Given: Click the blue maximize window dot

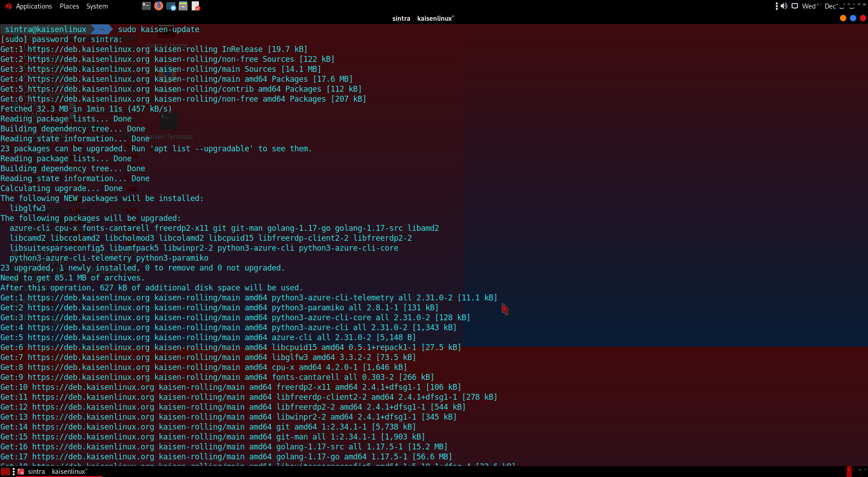Looking at the screenshot, I should pyautogui.click(x=853, y=18).
